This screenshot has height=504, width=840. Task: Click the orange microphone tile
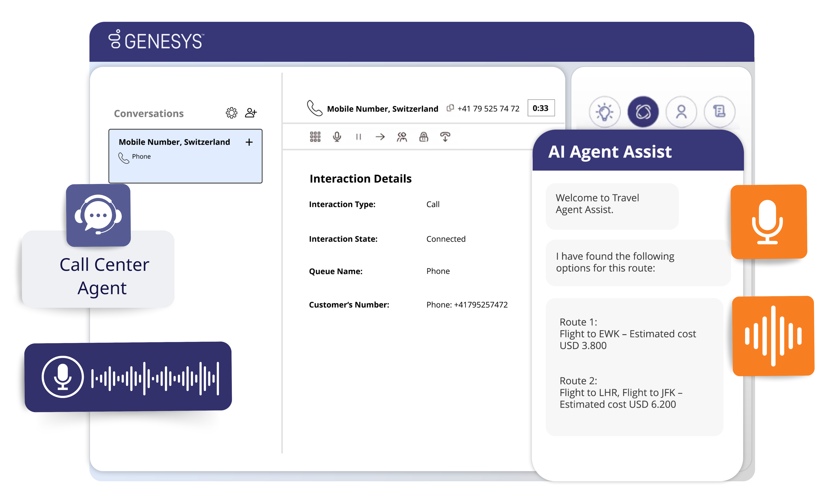(769, 222)
